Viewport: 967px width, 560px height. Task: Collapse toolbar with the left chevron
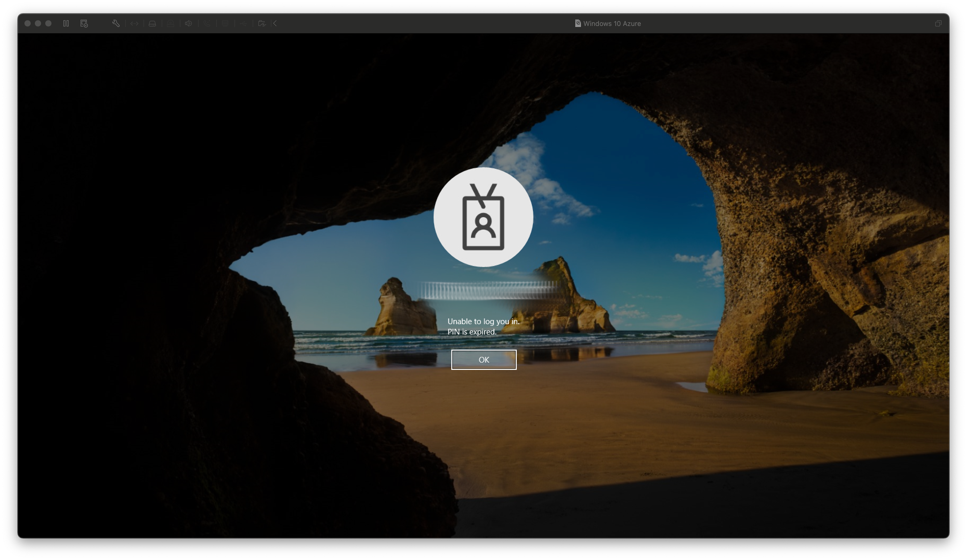coord(275,23)
